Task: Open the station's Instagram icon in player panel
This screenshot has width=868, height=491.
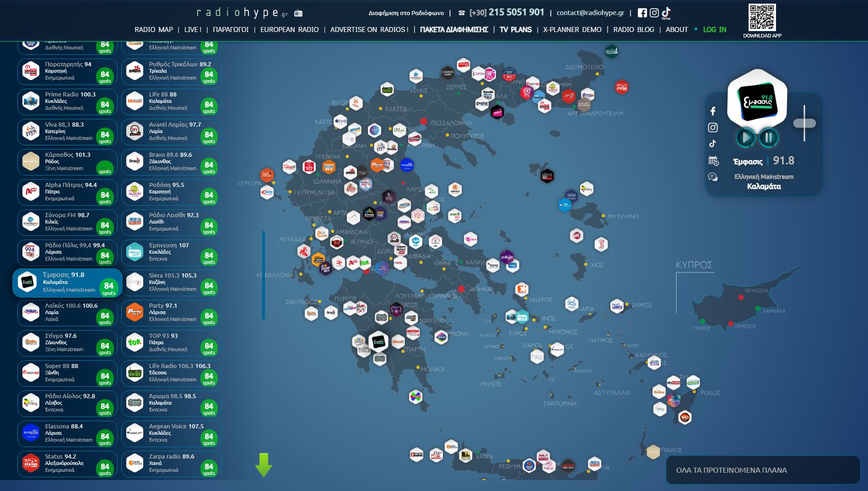Action: point(712,128)
